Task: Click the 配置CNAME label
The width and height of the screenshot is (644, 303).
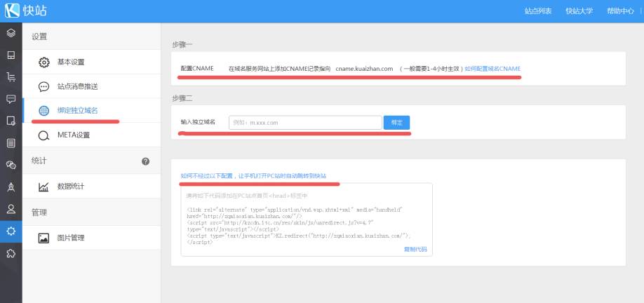Action: [x=197, y=69]
